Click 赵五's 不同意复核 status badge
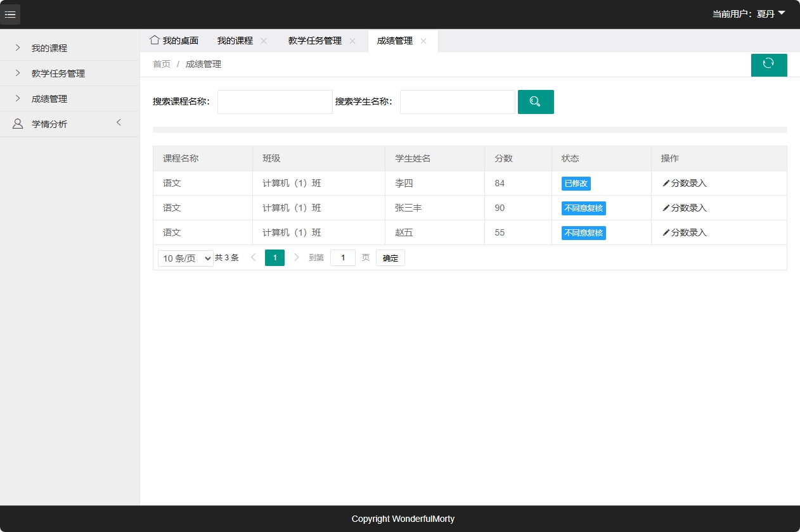Screen dimensions: 800x532 [x=583, y=232]
